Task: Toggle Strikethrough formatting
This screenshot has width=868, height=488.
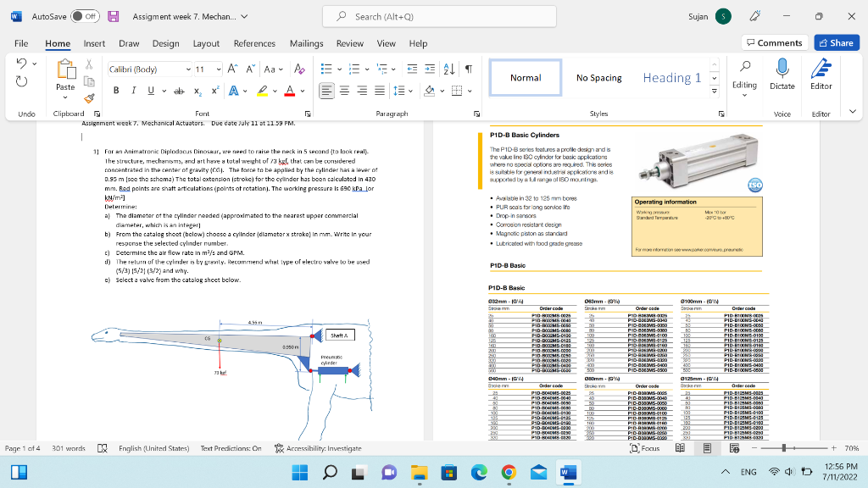Action: (x=179, y=91)
